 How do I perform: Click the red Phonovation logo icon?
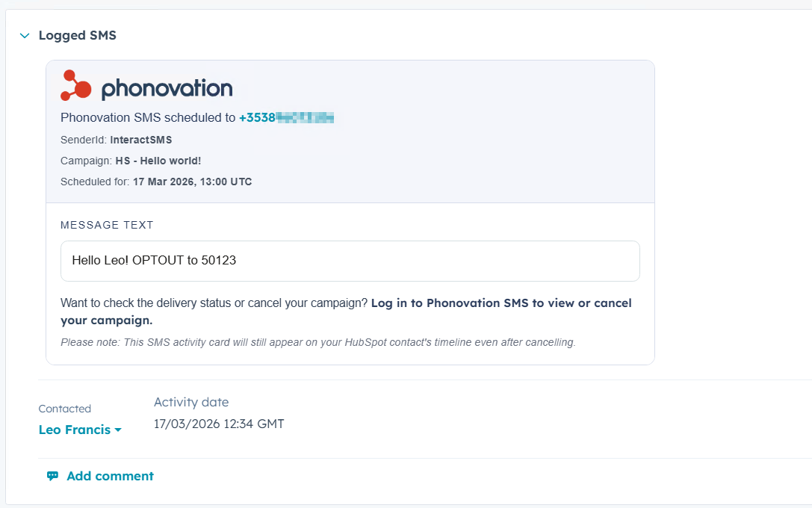tap(75, 86)
